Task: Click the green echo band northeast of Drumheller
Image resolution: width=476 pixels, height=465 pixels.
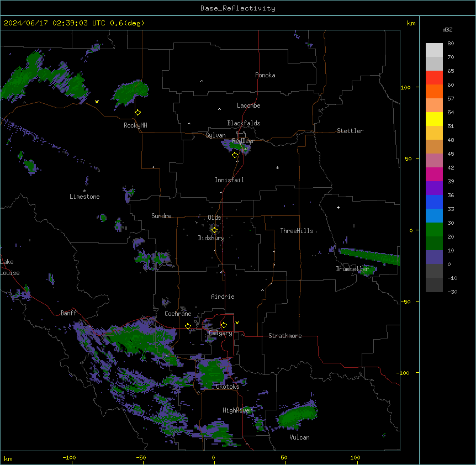Action: 369,256
